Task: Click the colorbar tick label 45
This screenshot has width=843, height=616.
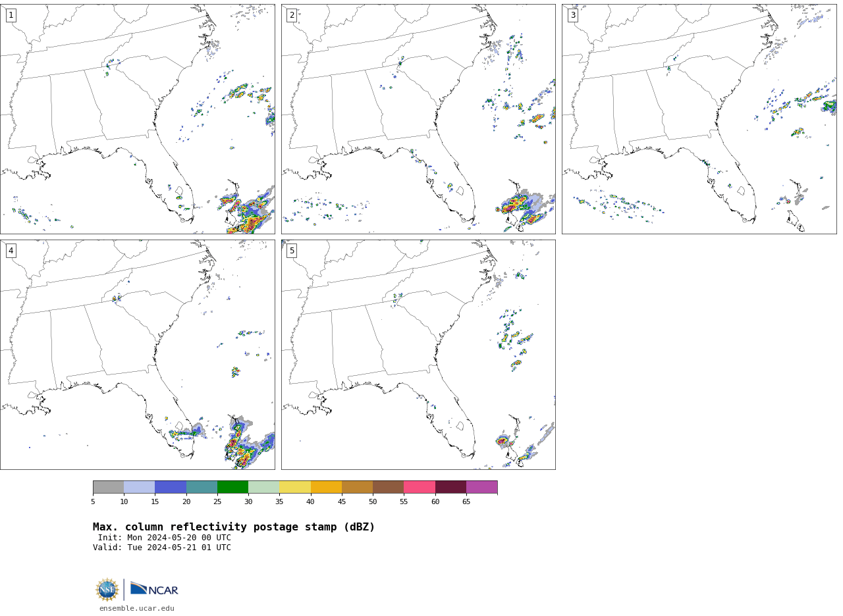Action: (342, 502)
